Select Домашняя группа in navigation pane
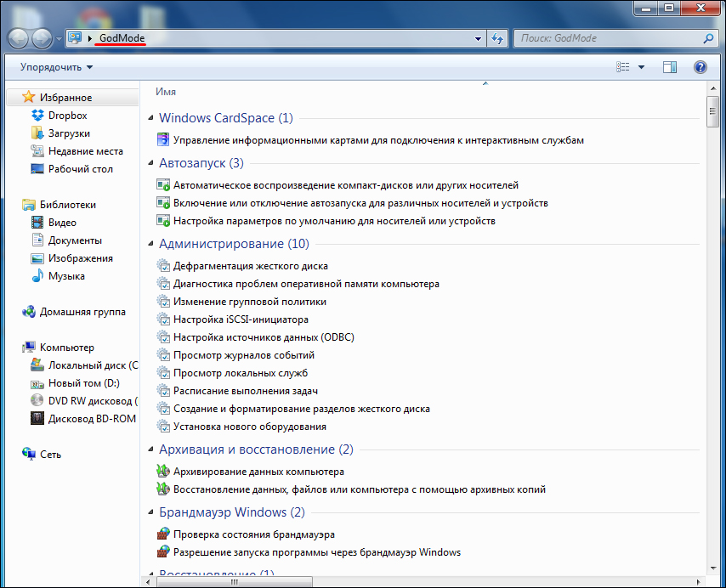Viewport: 726px width, 588px height. click(x=82, y=312)
